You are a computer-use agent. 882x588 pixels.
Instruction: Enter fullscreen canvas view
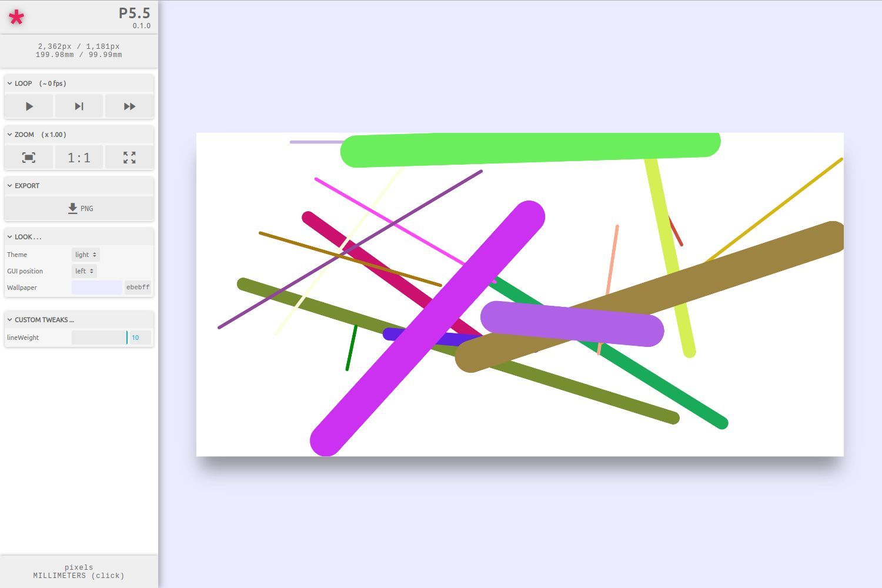[x=129, y=157]
